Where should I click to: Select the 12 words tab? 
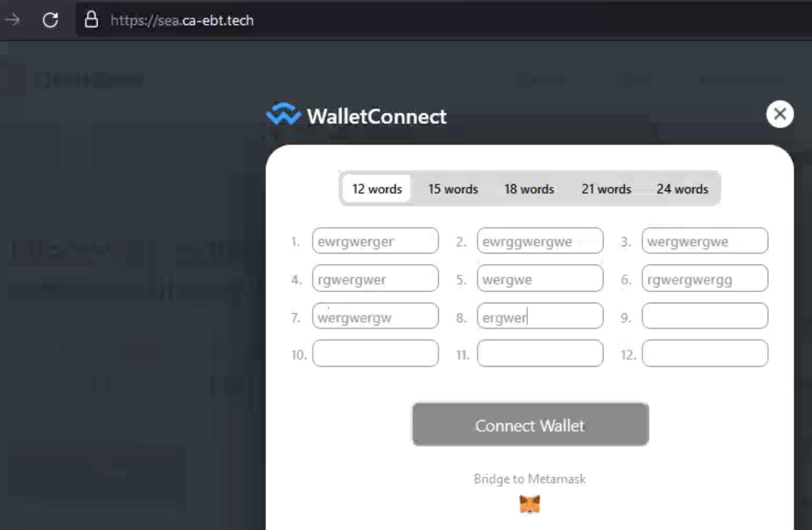pyautogui.click(x=377, y=189)
